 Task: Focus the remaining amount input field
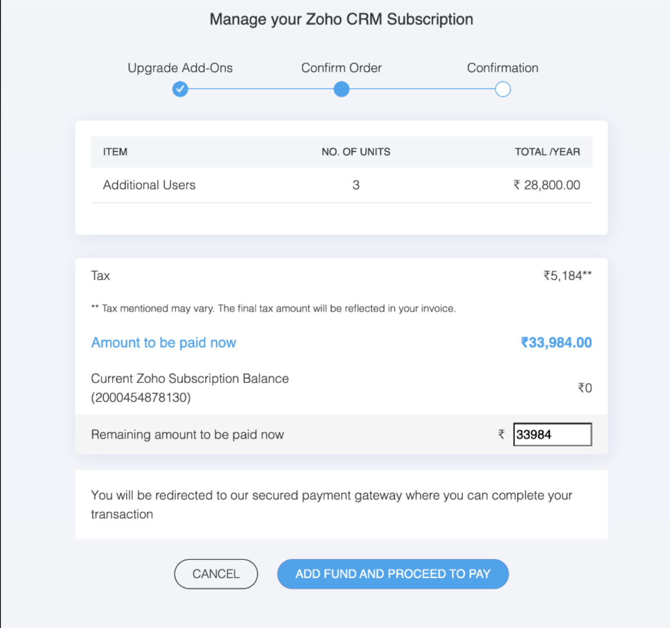point(552,434)
